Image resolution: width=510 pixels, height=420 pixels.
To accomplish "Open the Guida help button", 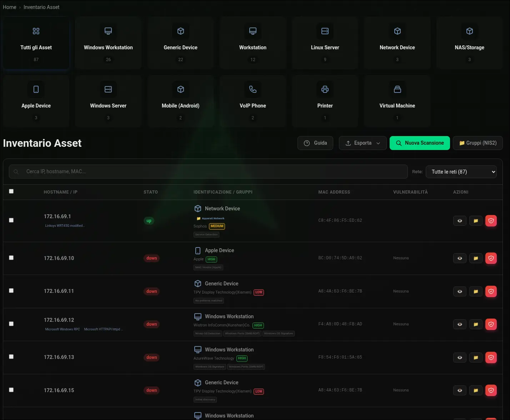I will [315, 143].
